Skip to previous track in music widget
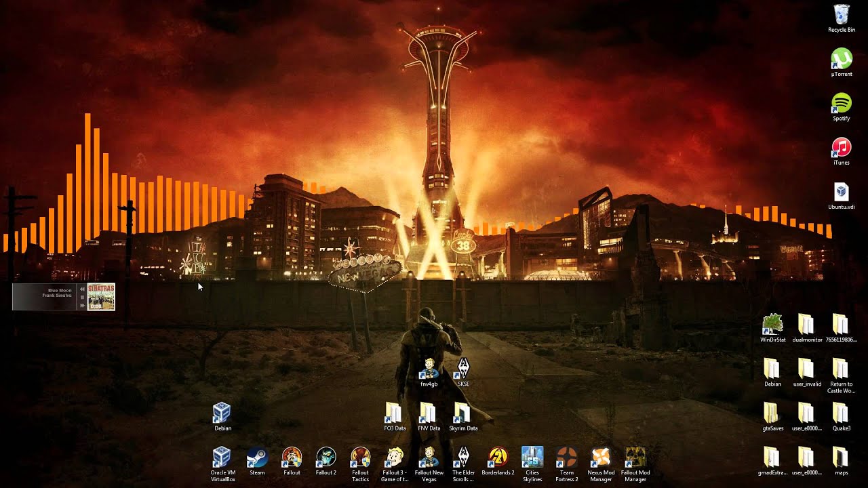The height and width of the screenshot is (488, 868). [x=83, y=289]
